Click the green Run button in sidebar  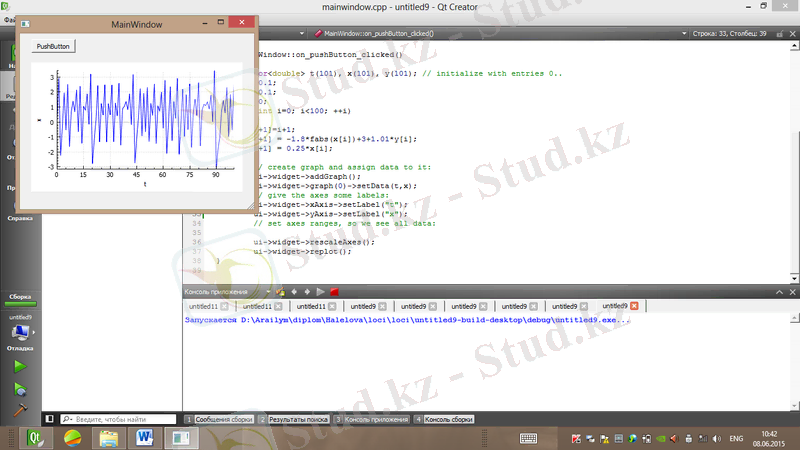pos(19,367)
